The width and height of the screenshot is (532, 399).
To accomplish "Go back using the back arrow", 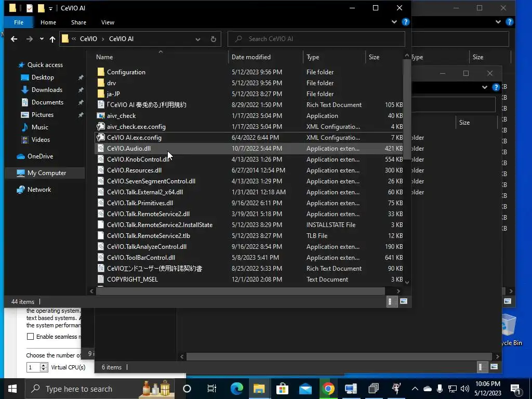I will (x=14, y=39).
